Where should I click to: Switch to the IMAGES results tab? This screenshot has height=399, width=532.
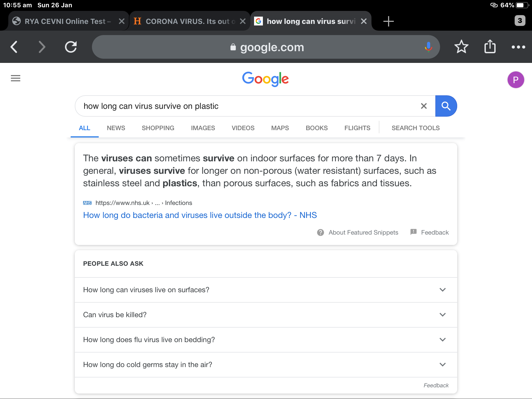click(203, 128)
